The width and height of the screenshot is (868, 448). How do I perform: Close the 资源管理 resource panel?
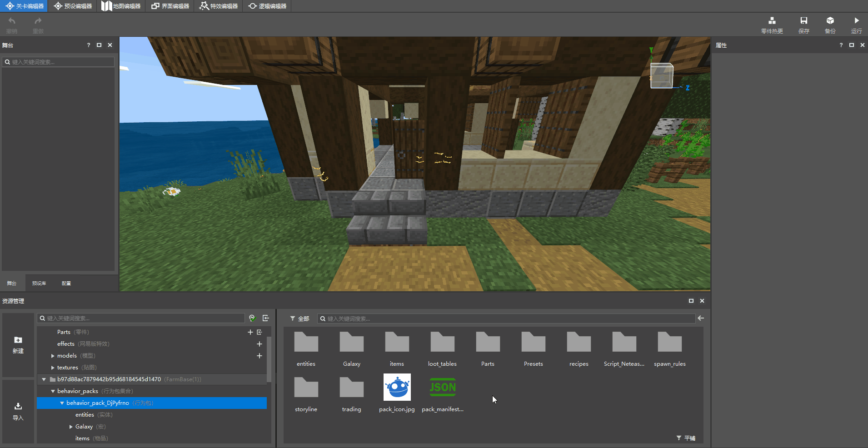(x=702, y=301)
